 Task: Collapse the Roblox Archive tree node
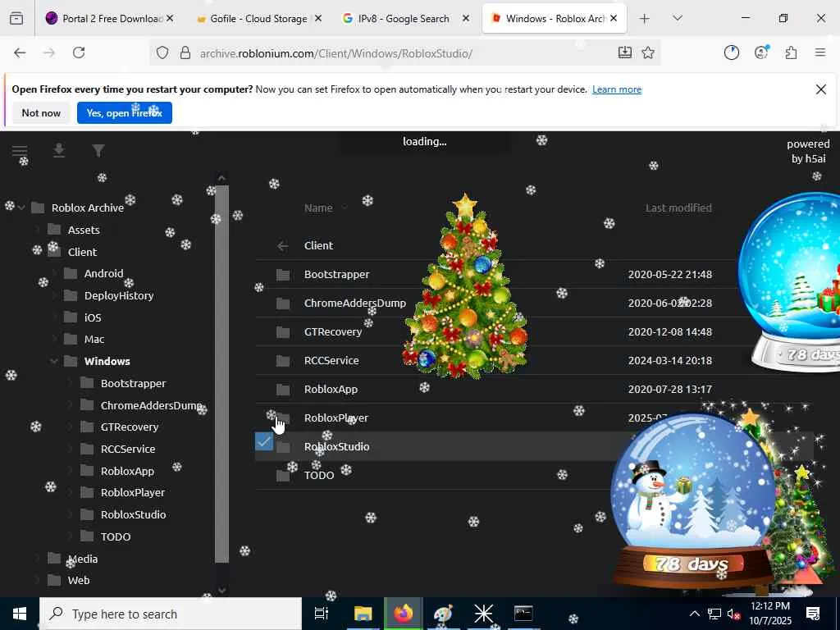(x=21, y=208)
